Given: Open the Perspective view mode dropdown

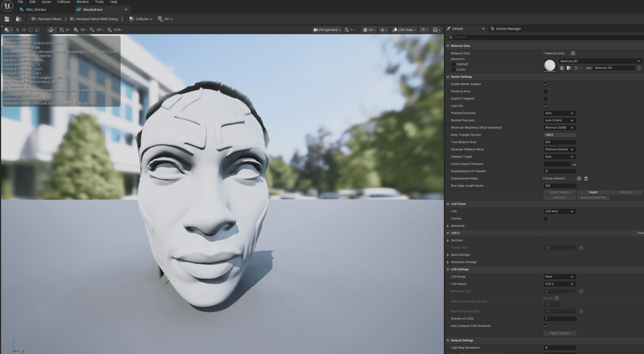Looking at the screenshot, I should click(327, 30).
